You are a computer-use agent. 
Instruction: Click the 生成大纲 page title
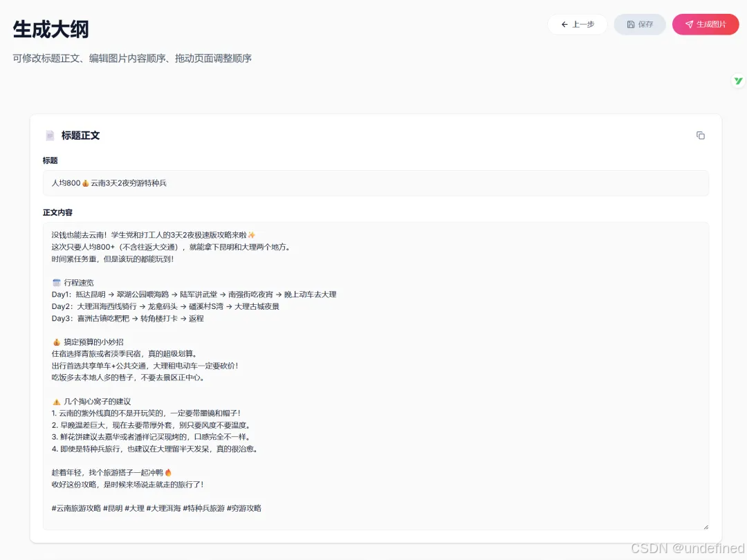point(51,30)
